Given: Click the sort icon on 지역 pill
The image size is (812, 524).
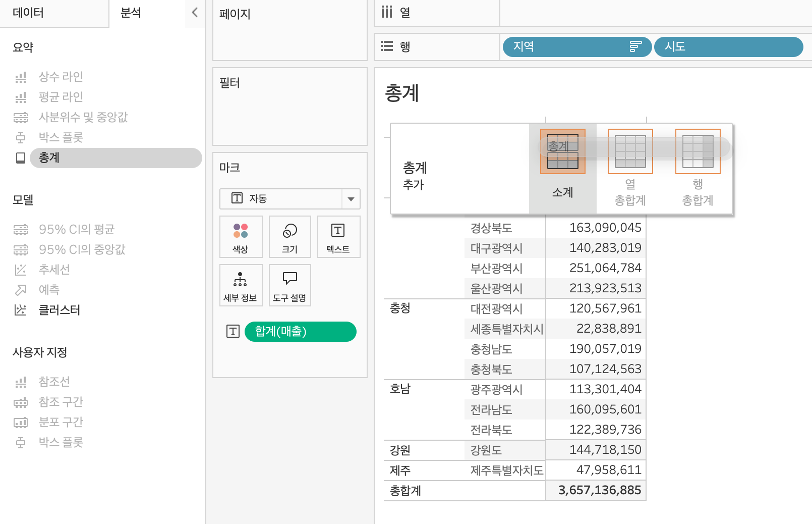Looking at the screenshot, I should (635, 47).
